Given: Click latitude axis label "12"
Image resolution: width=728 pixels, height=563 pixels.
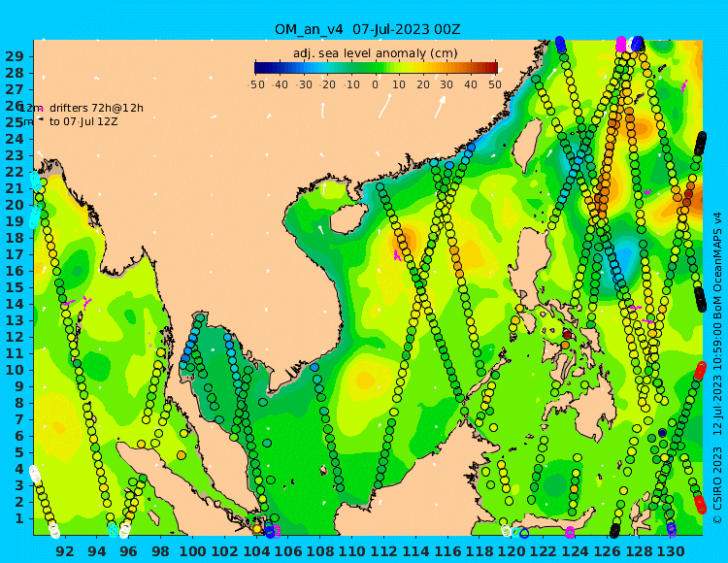Looking at the screenshot, I should tap(14, 337).
